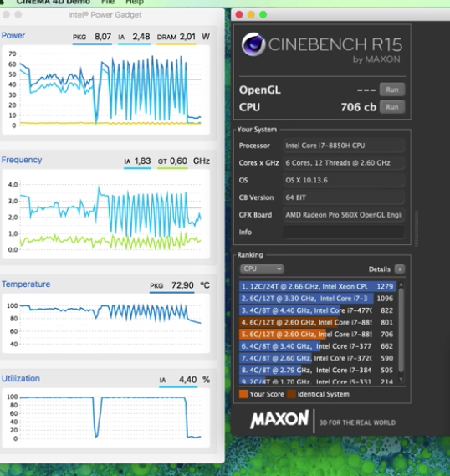Screen dimensions: 450x476
Task: Click the PKG power value 8,07
Action: tap(103, 37)
